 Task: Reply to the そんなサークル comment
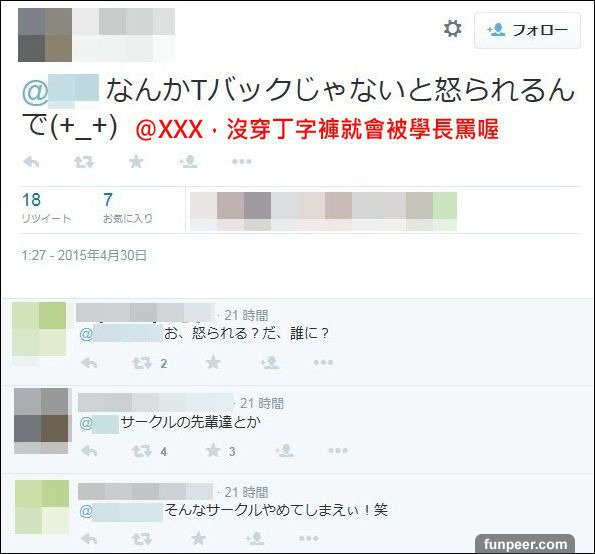(90, 539)
